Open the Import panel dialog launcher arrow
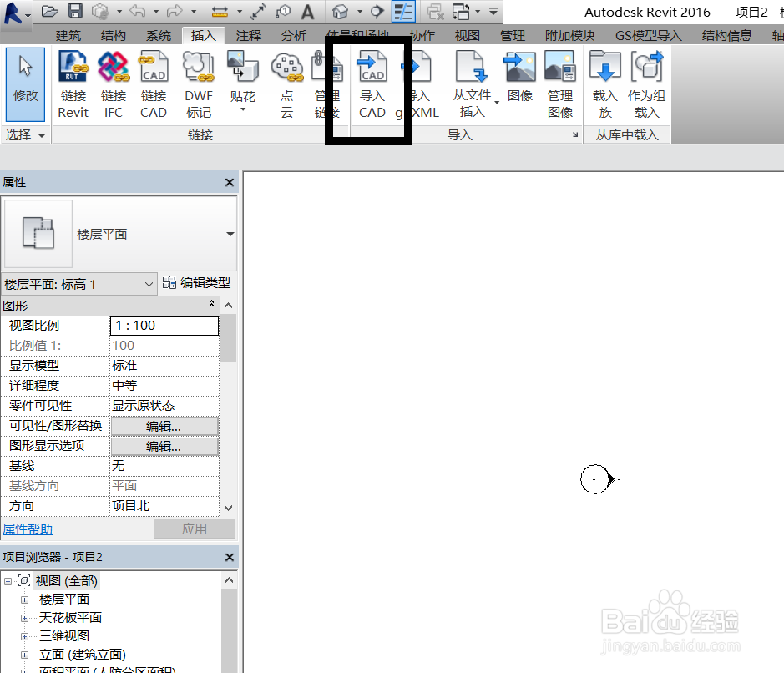784x673 pixels. (575, 134)
